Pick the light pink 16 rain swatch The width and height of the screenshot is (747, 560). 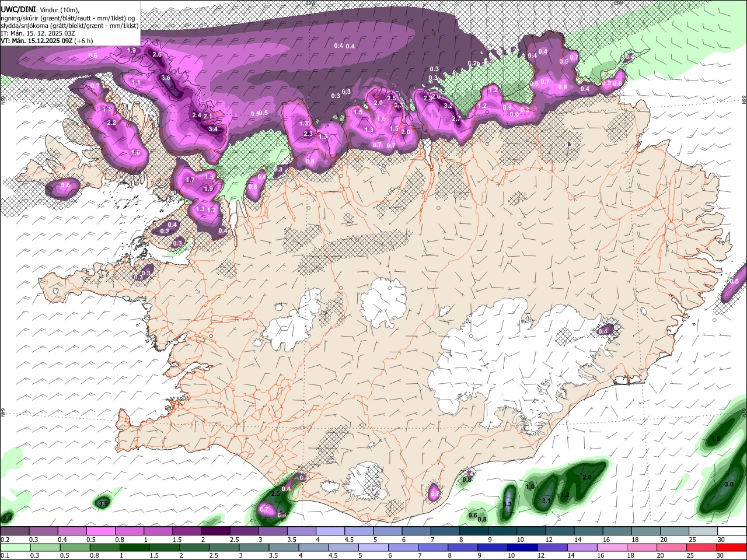[612, 547]
